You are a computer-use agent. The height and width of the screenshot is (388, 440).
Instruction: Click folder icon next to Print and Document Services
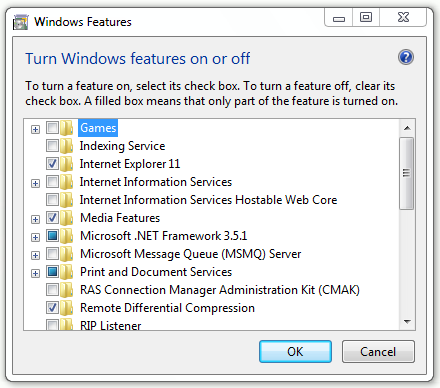67,272
